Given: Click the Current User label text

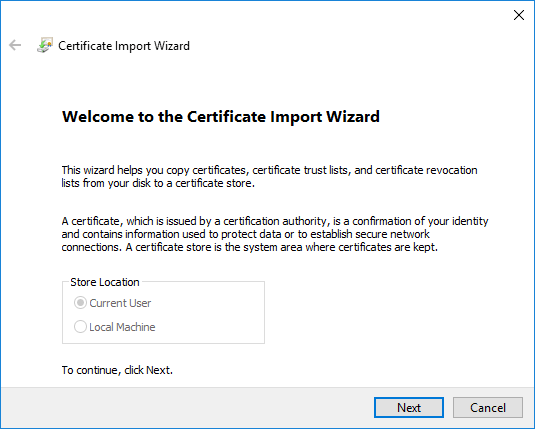Looking at the screenshot, I should (120, 303).
